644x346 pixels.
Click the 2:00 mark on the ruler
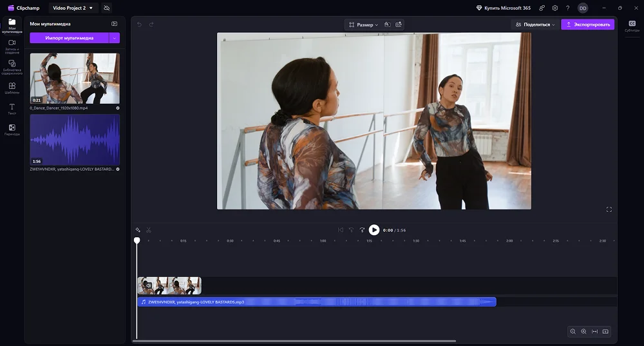tap(509, 241)
